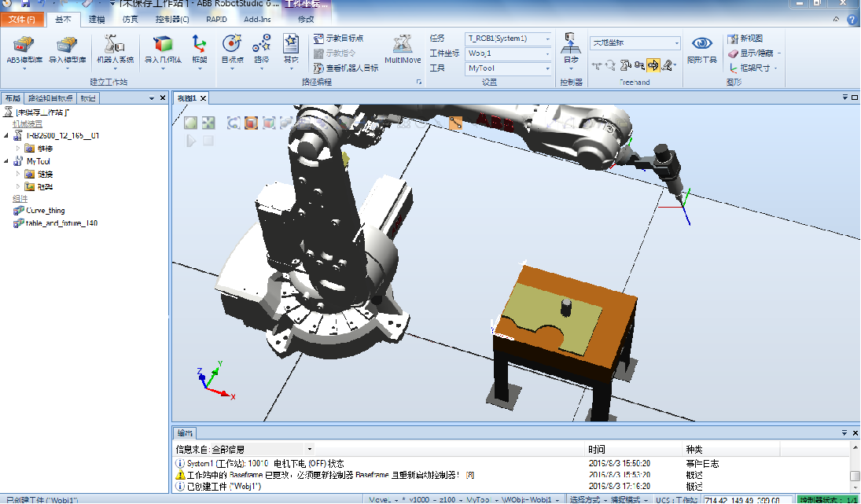Click the save icon in title bar

[x=25, y=4]
